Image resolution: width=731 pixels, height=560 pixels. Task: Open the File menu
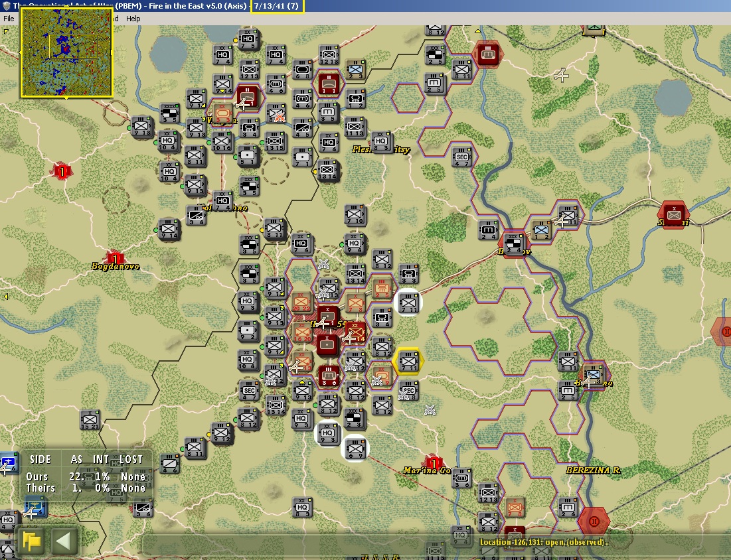9,19
